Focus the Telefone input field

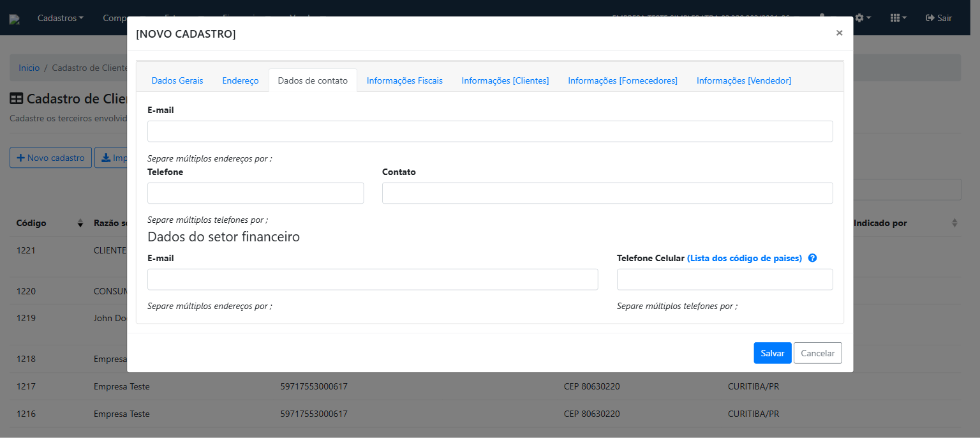coord(255,193)
